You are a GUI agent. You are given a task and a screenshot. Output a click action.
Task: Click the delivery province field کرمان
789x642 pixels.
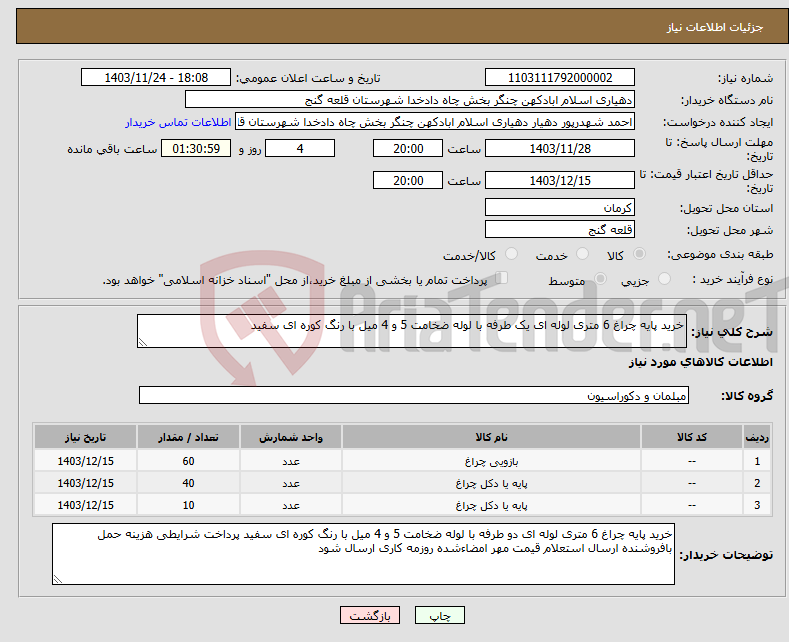coord(560,207)
